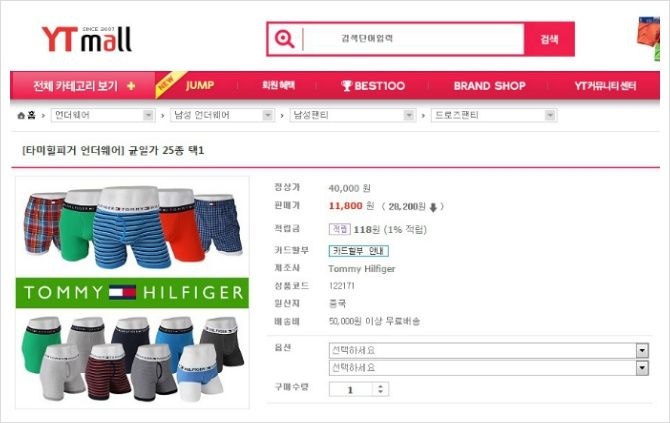Open the first 선택하세요 option dropdown
The image size is (670, 423).
tap(489, 351)
